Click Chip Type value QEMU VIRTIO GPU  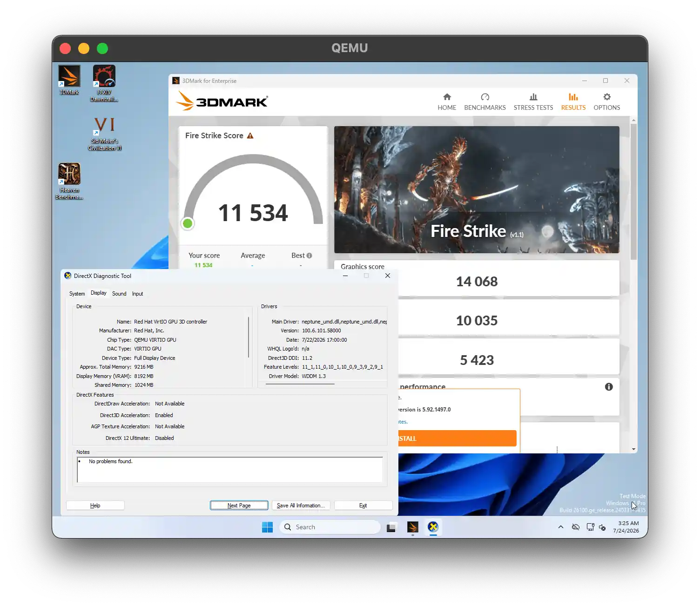click(x=155, y=340)
